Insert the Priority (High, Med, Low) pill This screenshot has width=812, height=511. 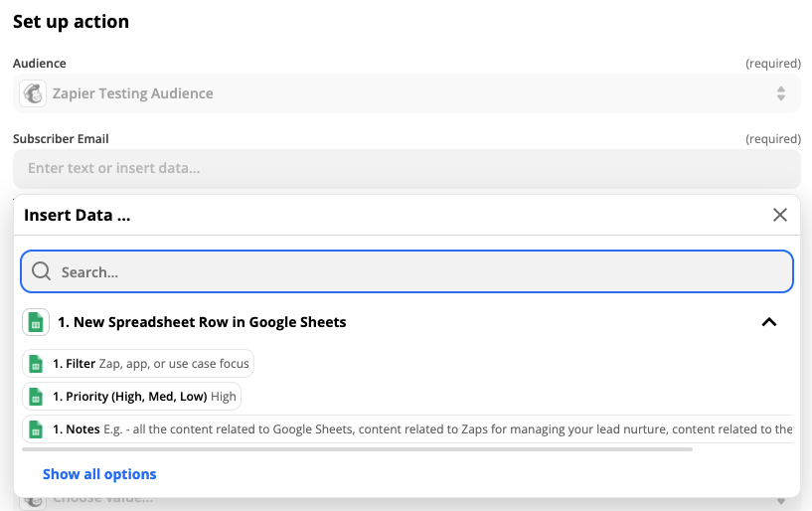pyautogui.click(x=132, y=397)
